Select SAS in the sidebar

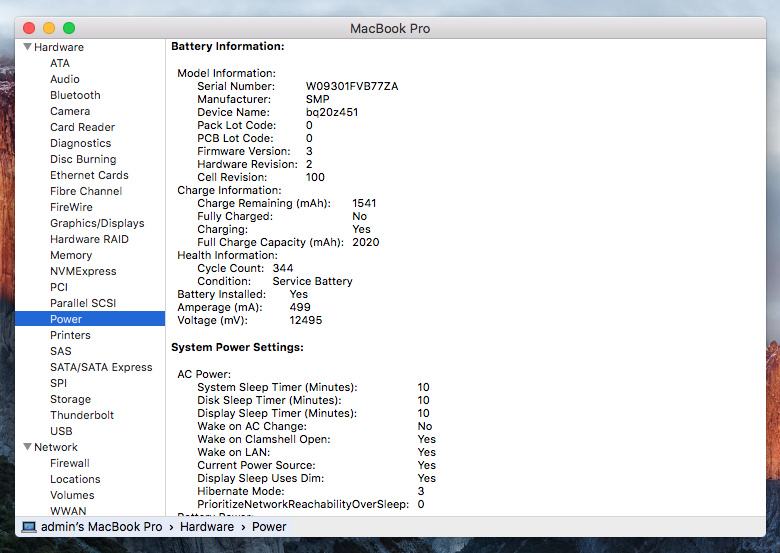click(61, 351)
